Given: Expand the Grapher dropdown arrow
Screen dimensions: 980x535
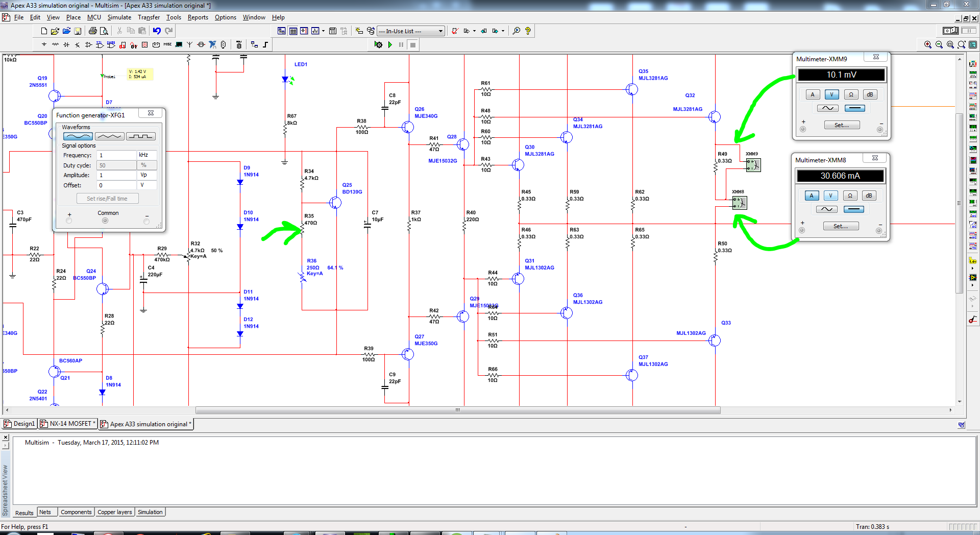Looking at the screenshot, I should coord(323,31).
